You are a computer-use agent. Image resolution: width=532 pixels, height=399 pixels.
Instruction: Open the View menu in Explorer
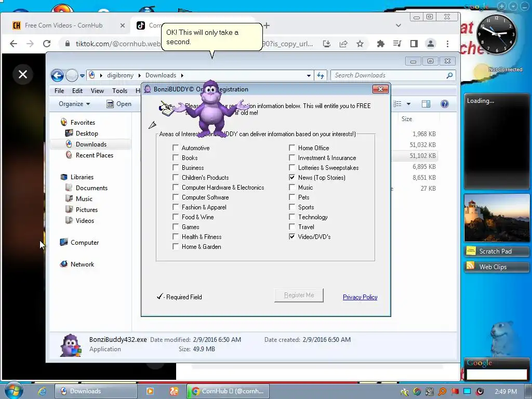(97, 90)
